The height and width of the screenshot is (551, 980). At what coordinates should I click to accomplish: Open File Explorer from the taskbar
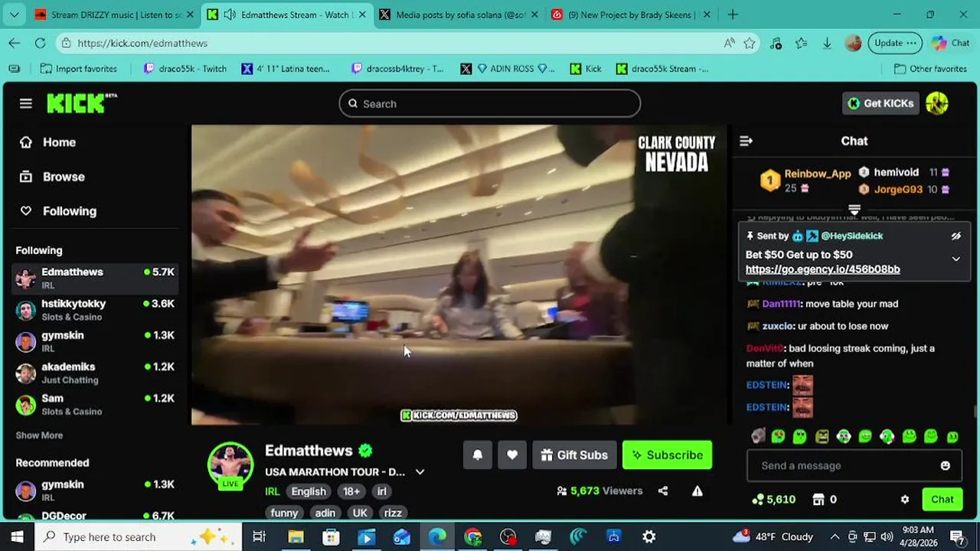[295, 536]
